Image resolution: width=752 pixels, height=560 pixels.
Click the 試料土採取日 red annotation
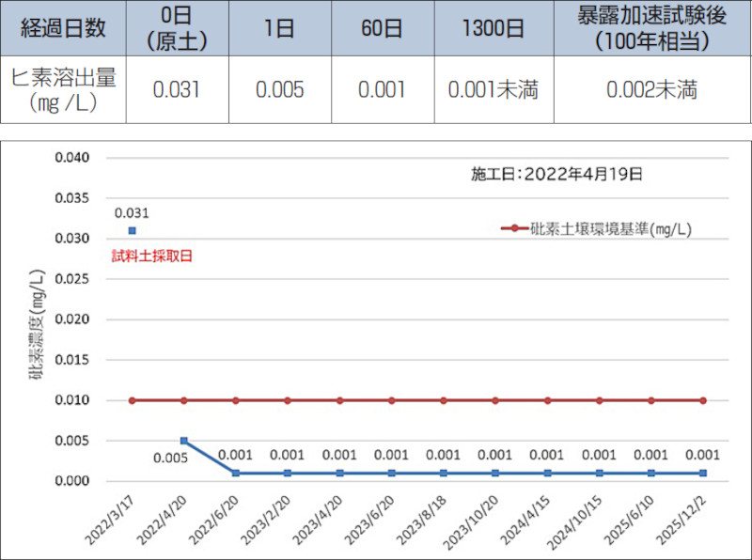pyautogui.click(x=152, y=256)
